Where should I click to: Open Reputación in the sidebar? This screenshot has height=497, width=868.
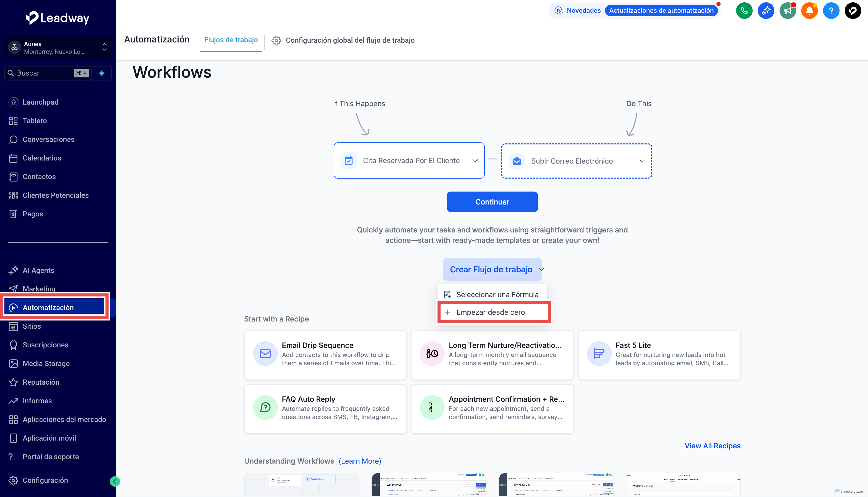(41, 382)
